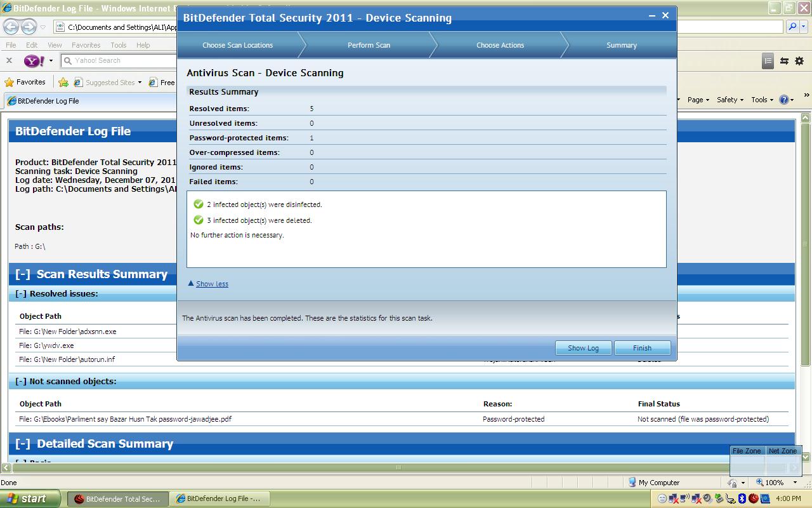Click the File Zone header
Image resolution: width=812 pixels, height=508 pixels.
747,451
